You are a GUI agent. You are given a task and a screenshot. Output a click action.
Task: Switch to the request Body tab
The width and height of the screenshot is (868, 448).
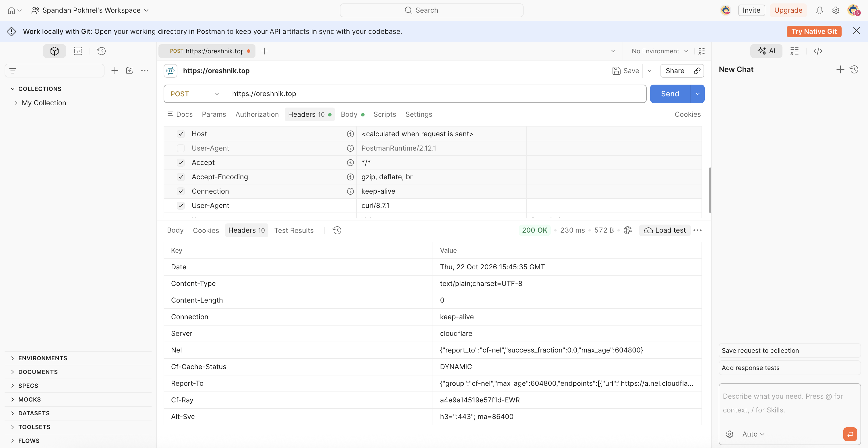point(352,114)
